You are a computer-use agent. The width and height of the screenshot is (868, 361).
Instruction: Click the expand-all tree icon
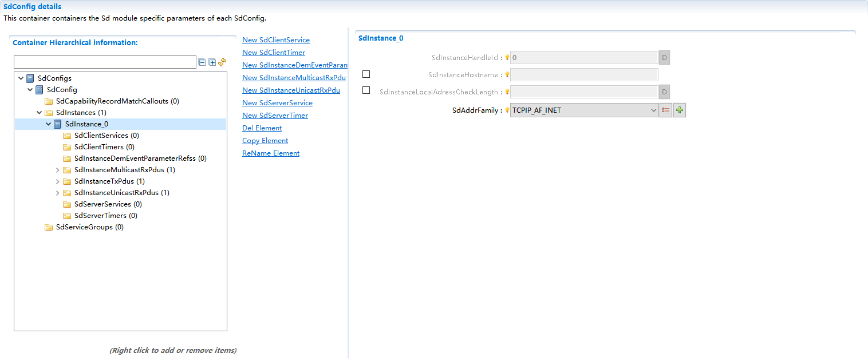(212, 61)
